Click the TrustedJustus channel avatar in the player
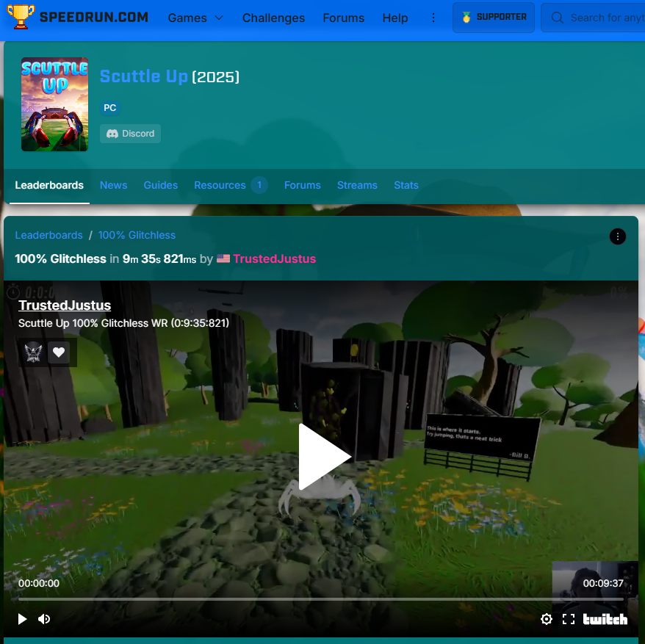The image size is (645, 644). pyautogui.click(x=32, y=352)
